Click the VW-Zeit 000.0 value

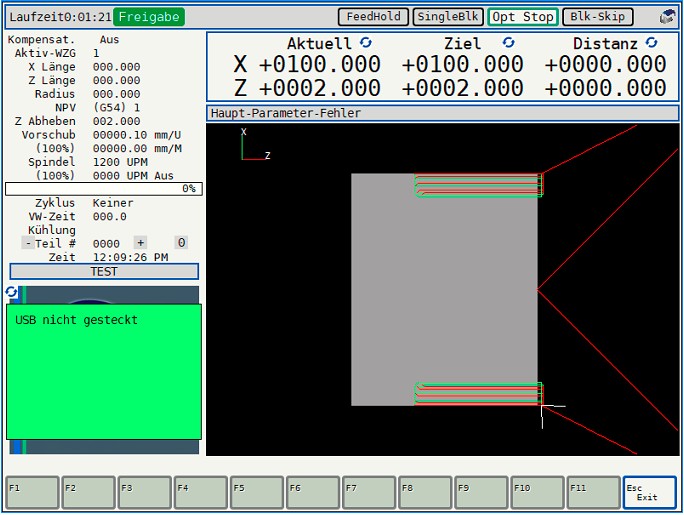pos(109,217)
